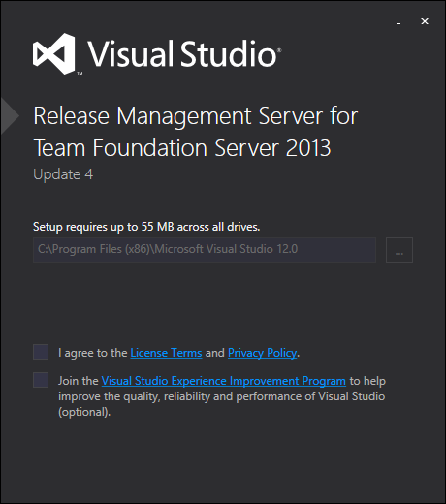446x504 pixels.
Task: Click the Visual Studio wordmark text
Action: [183, 53]
